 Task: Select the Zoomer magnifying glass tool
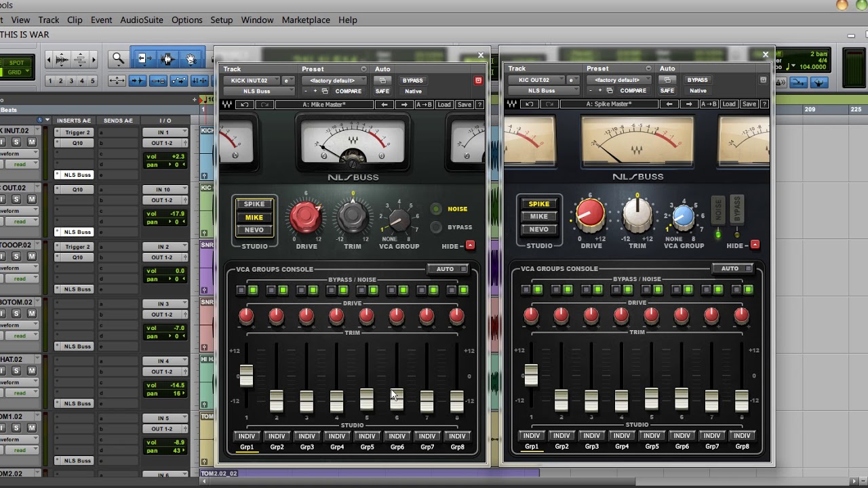(x=118, y=59)
